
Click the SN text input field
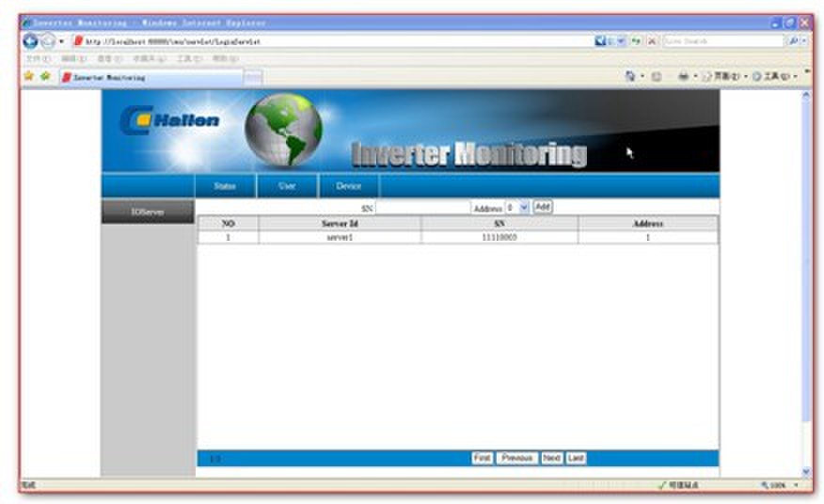[423, 208]
